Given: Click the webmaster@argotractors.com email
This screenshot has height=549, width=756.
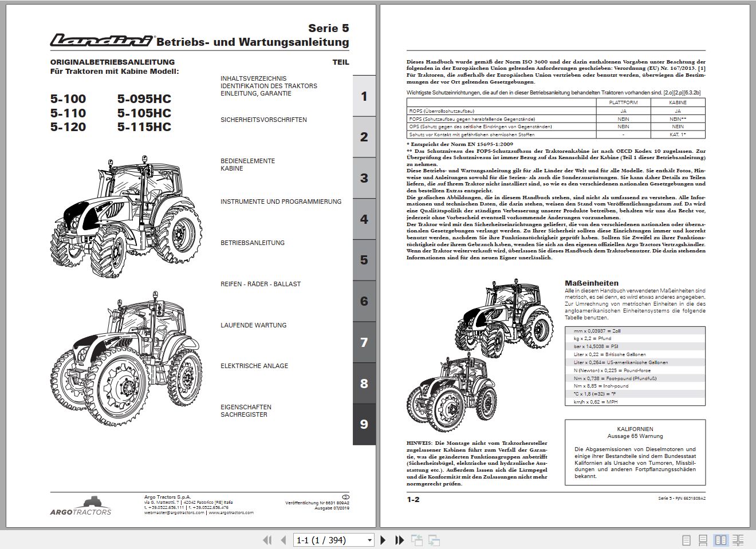Looking at the screenshot, I should pyautogui.click(x=174, y=513).
